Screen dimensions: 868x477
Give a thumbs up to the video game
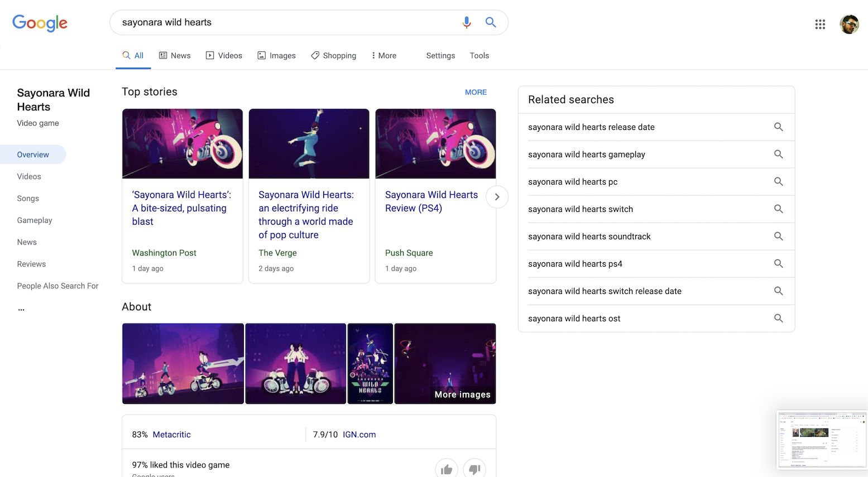click(447, 469)
